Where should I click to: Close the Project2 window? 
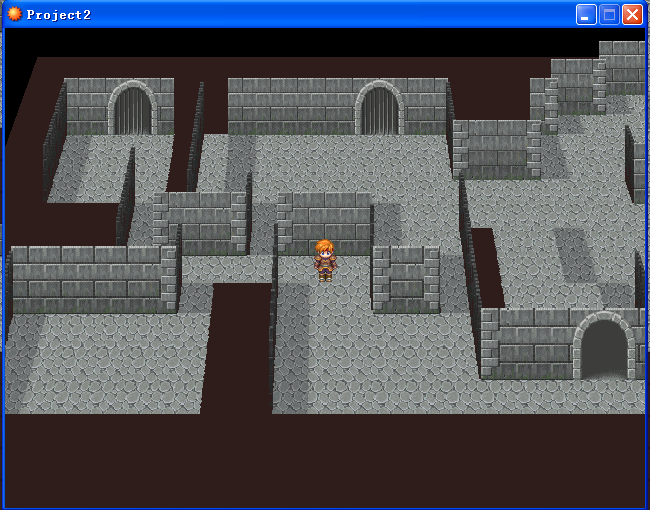633,15
